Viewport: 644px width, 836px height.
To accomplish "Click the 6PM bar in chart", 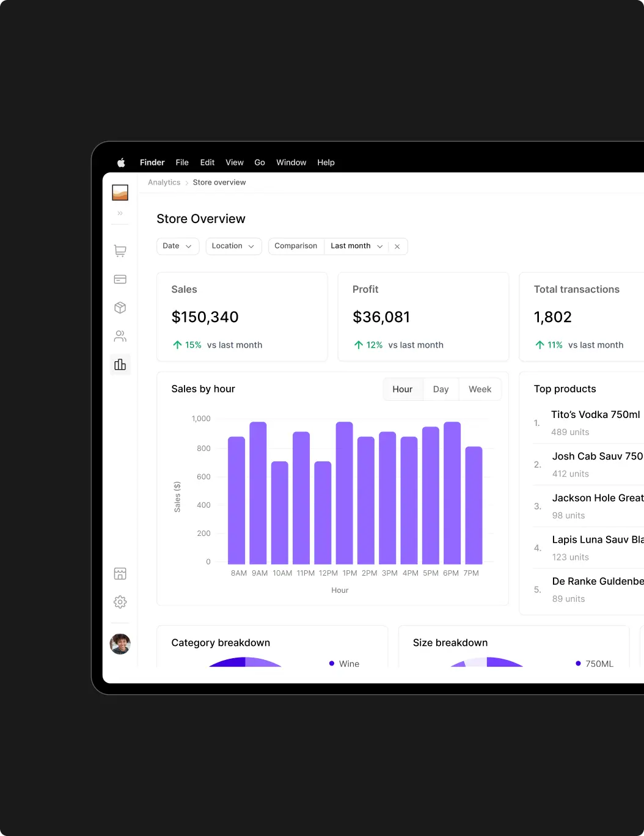I will point(452,493).
